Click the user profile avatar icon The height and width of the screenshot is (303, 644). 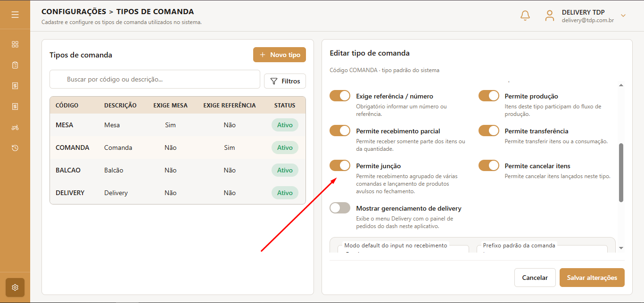550,16
